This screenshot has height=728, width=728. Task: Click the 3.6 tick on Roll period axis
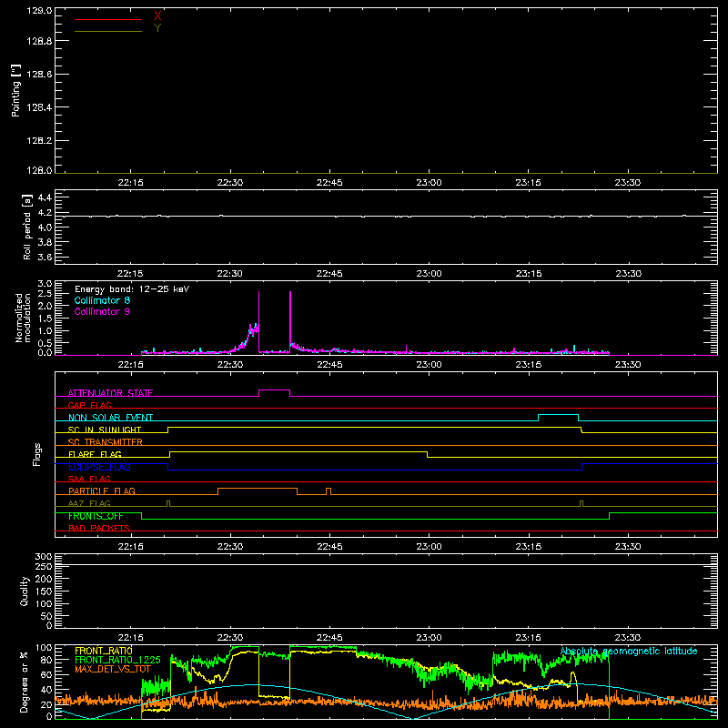(x=45, y=257)
